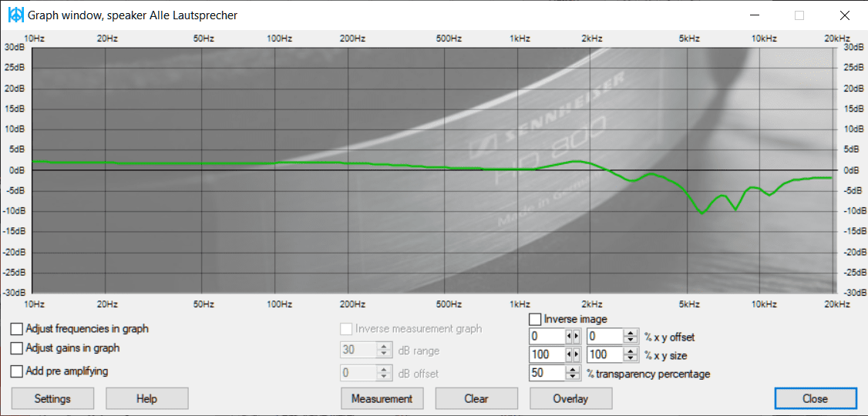Decrease x size with its left arrow
Viewport: 868px width, 416px height.
point(568,354)
